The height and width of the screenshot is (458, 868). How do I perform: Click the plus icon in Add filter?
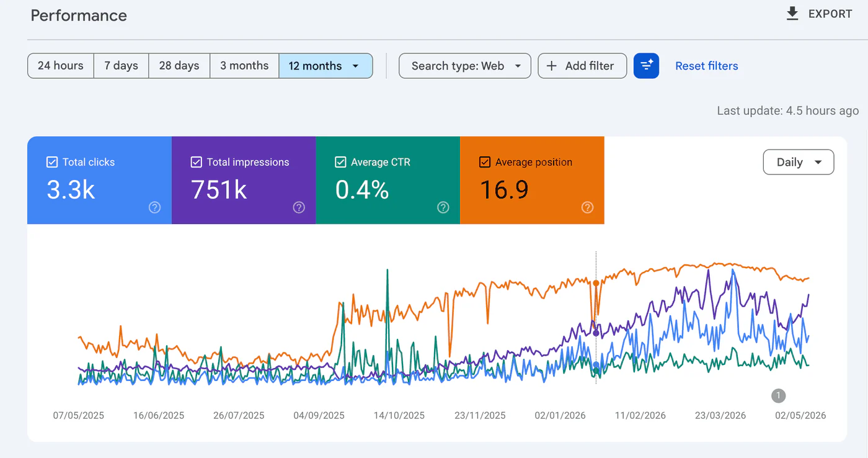(551, 66)
